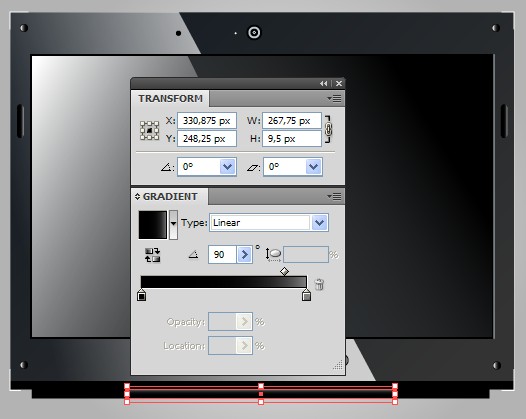Open the gradient Type dropdown
This screenshot has height=419, width=526.
coord(319,222)
